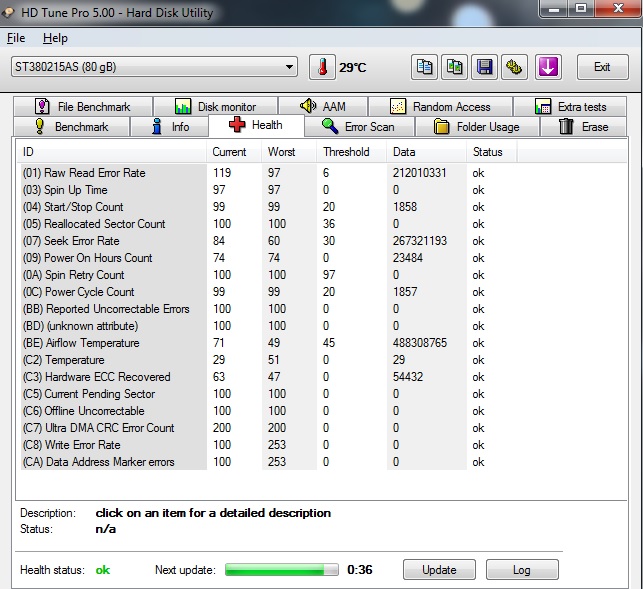Go to the Random Access tab
643x589 pixels.
[440, 107]
